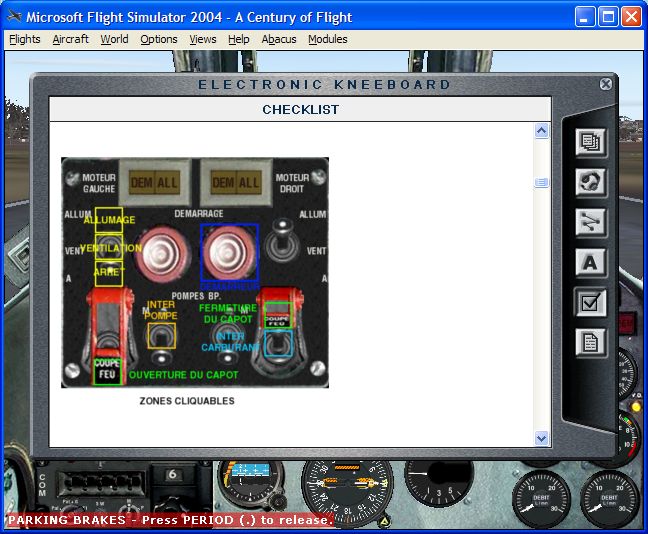Click right COUPE FEU green box
648x534 pixels.
pos(278,315)
